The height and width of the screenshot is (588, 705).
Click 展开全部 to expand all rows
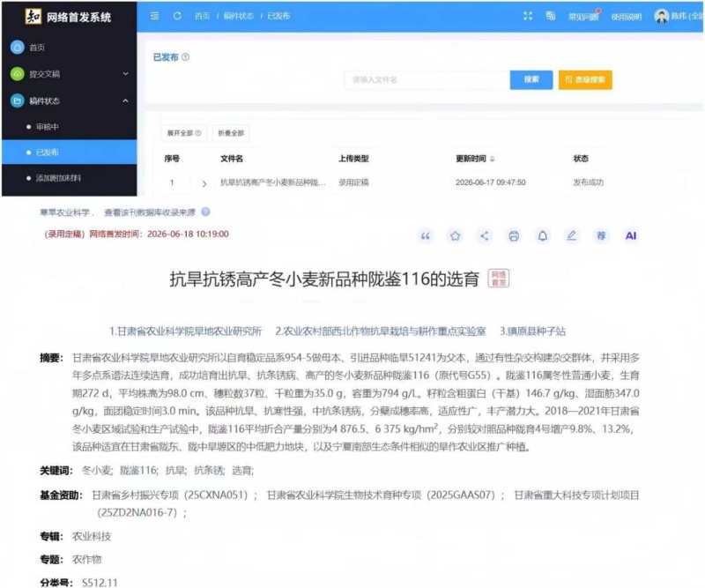[x=184, y=133]
